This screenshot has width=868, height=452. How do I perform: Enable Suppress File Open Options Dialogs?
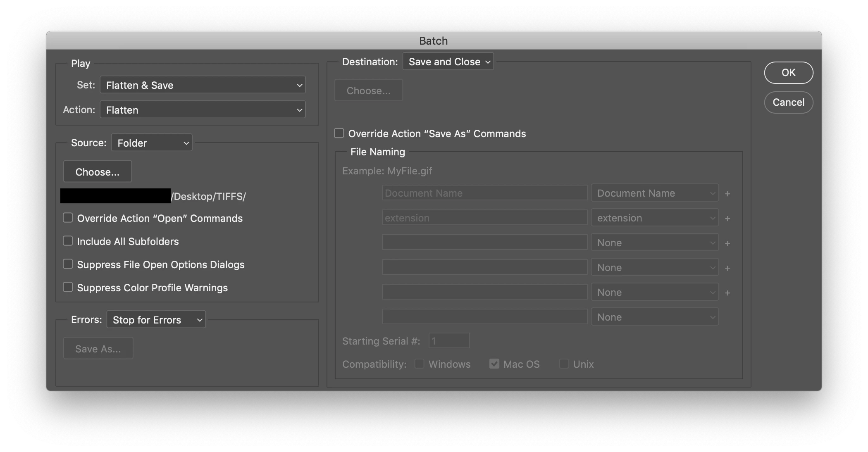[x=68, y=264]
